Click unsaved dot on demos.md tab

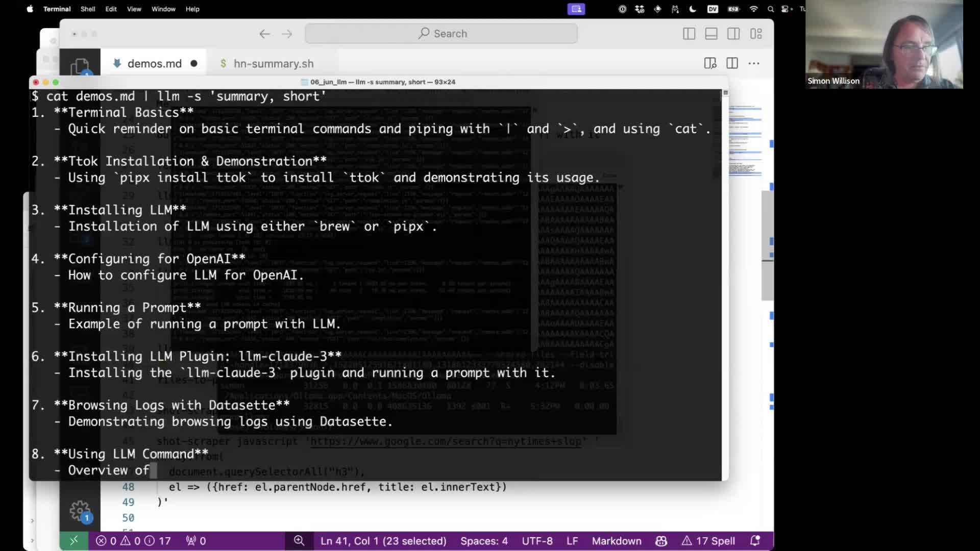tap(194, 63)
